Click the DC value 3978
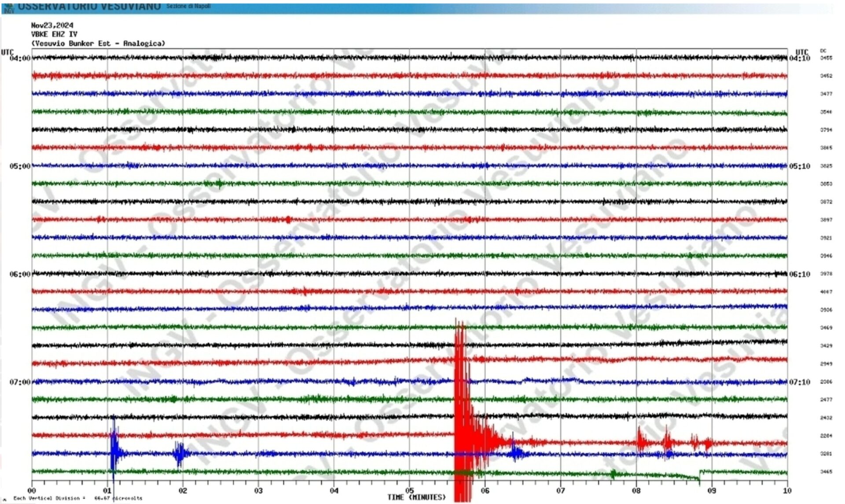 [826, 274]
